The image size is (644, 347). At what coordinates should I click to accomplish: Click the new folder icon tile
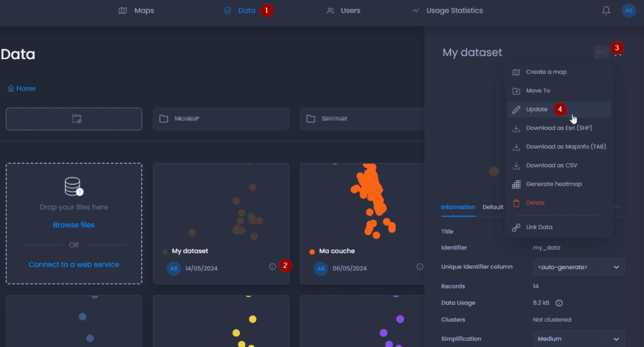point(74,119)
